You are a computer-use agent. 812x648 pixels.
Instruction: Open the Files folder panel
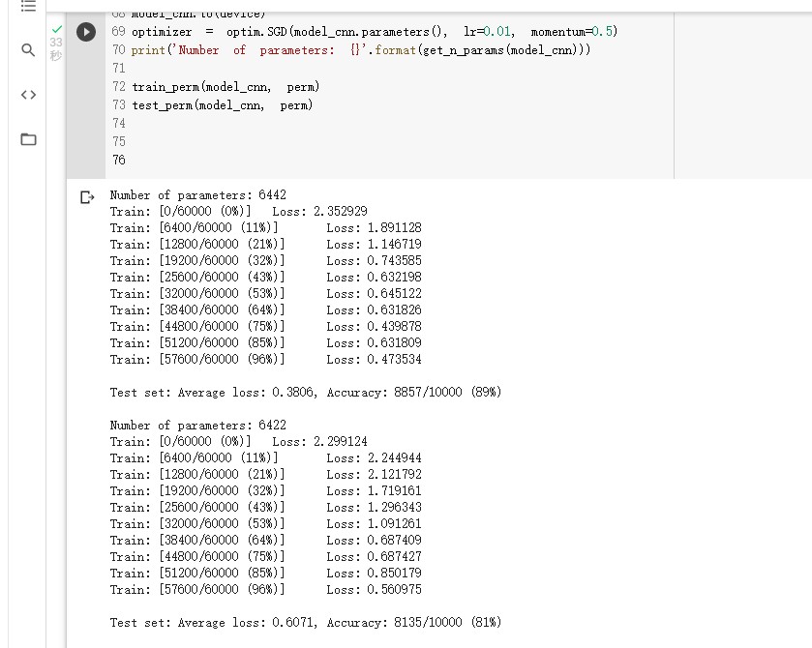click(x=28, y=139)
